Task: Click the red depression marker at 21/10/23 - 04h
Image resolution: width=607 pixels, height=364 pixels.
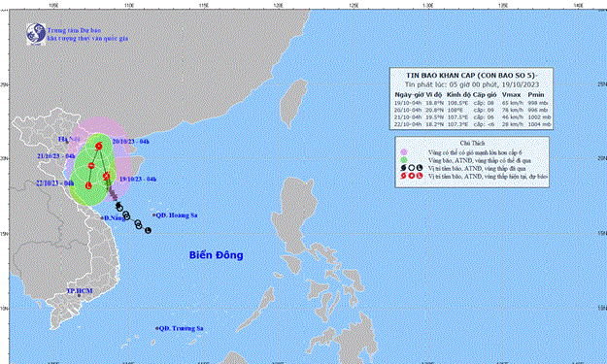Action: tap(91, 166)
